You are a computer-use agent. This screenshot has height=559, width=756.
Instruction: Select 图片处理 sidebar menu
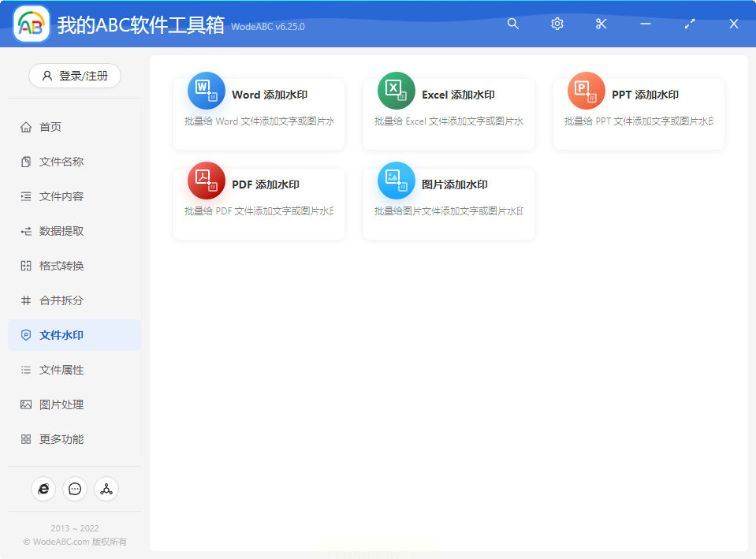[75, 404]
